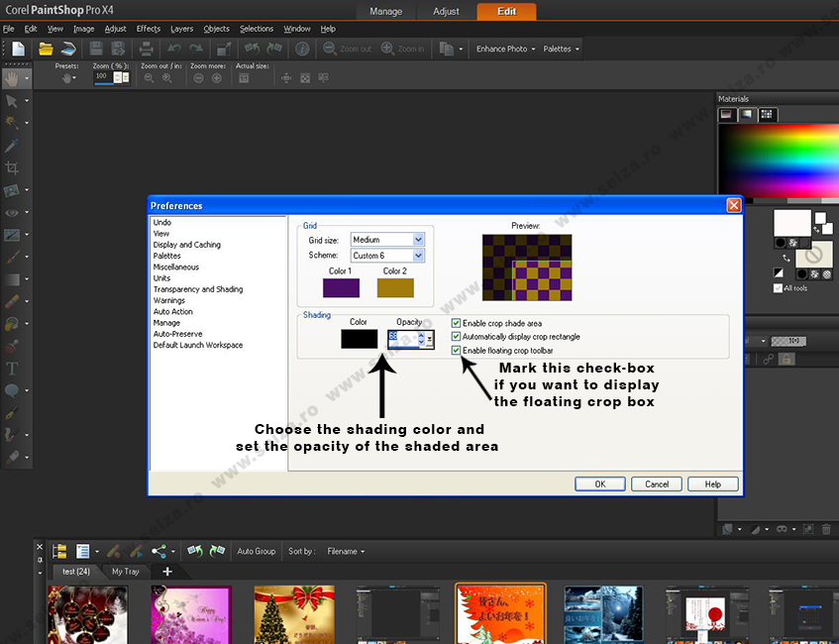839x644 pixels.
Task: Click the scanner acquire icon
Action: pyautogui.click(x=68, y=49)
